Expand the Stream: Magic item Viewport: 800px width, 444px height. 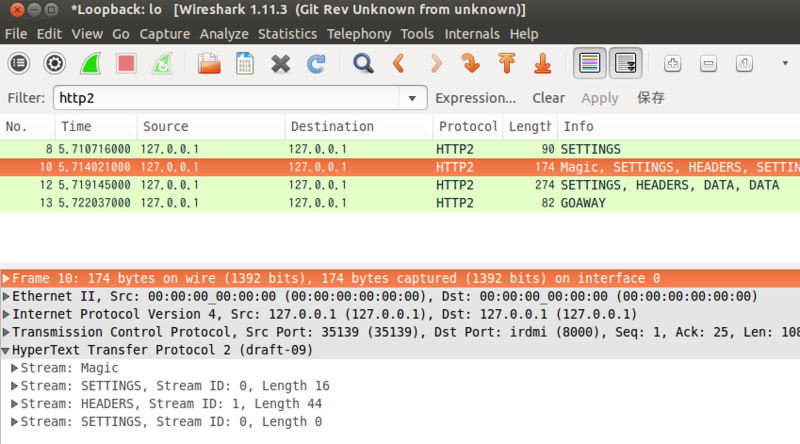click(15, 368)
